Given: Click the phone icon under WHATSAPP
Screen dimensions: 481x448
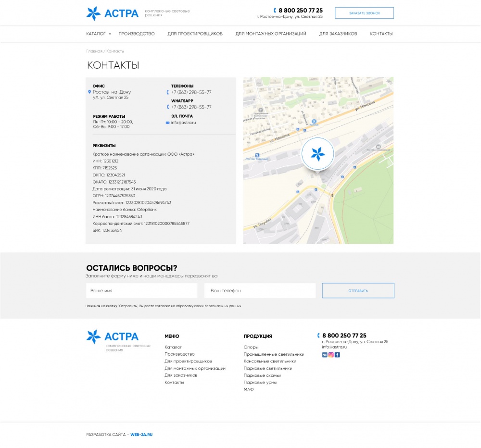Looking at the screenshot, I should [x=168, y=107].
